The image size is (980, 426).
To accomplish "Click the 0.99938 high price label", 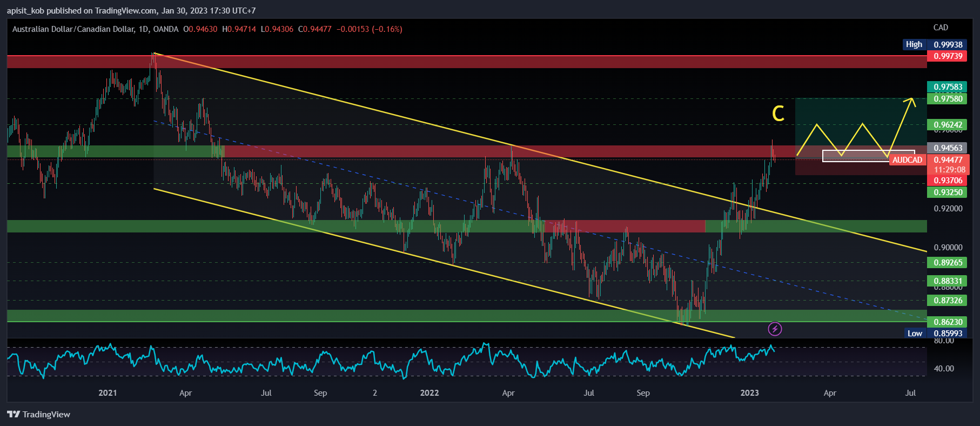I will [x=948, y=44].
